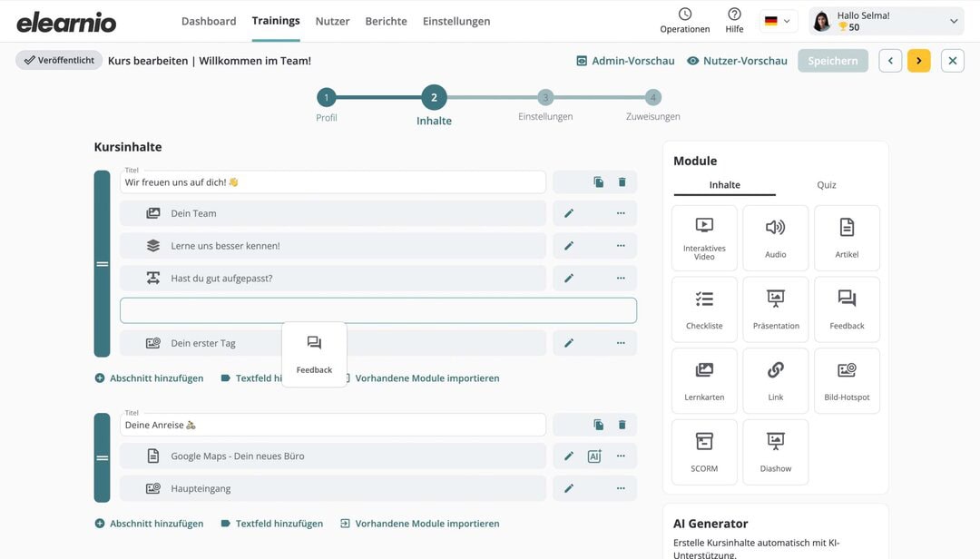Add section below first course section

click(149, 378)
